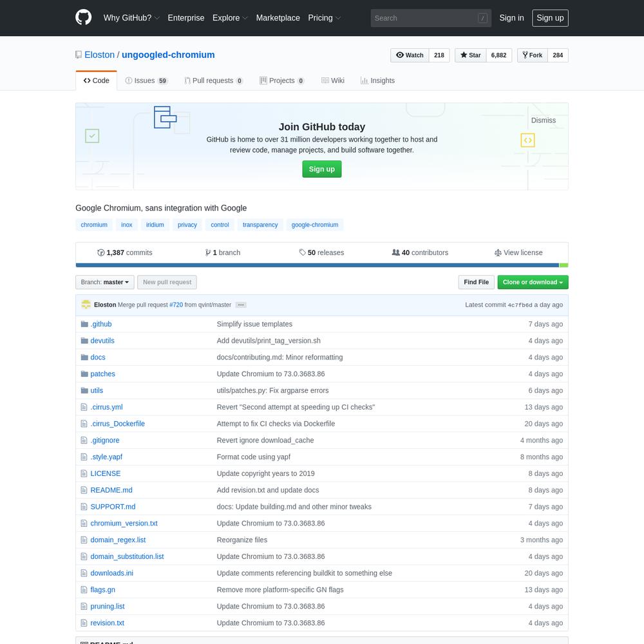This screenshot has width=644, height=644.
Task: Click the Star button
Action: coord(471,55)
